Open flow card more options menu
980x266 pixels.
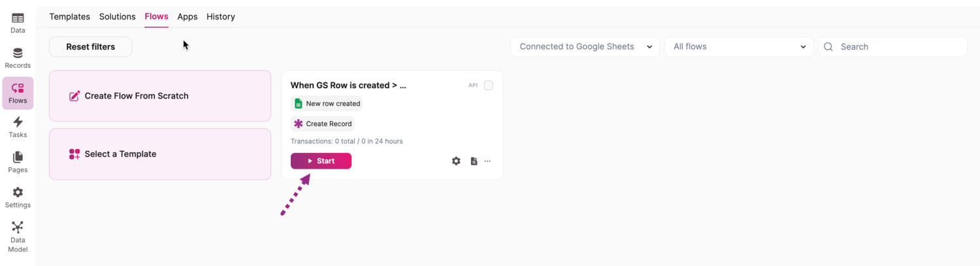[487, 161]
